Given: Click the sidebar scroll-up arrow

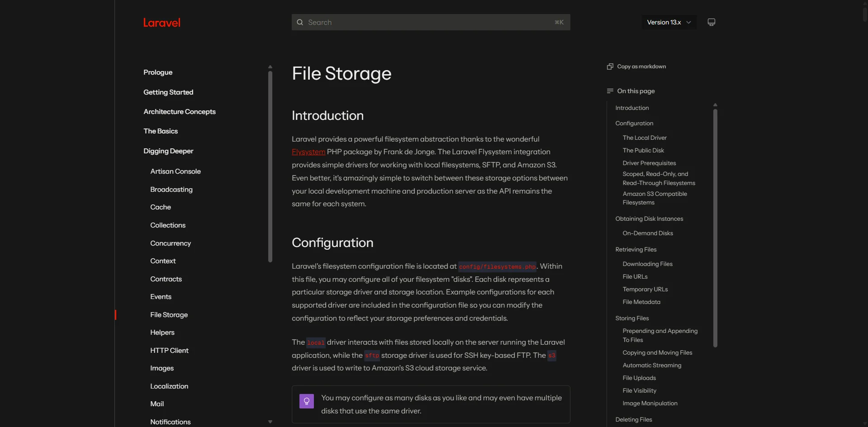Looking at the screenshot, I should (x=270, y=67).
